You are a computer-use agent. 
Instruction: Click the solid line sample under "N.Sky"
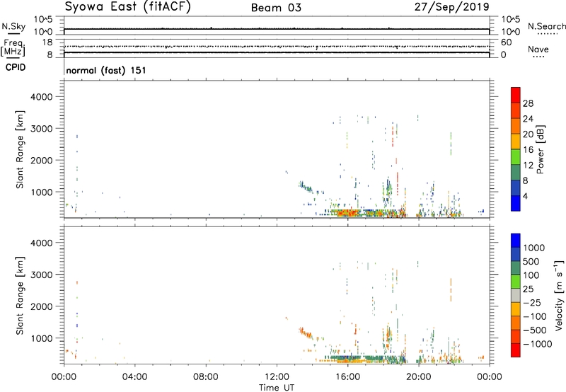coord(13,33)
